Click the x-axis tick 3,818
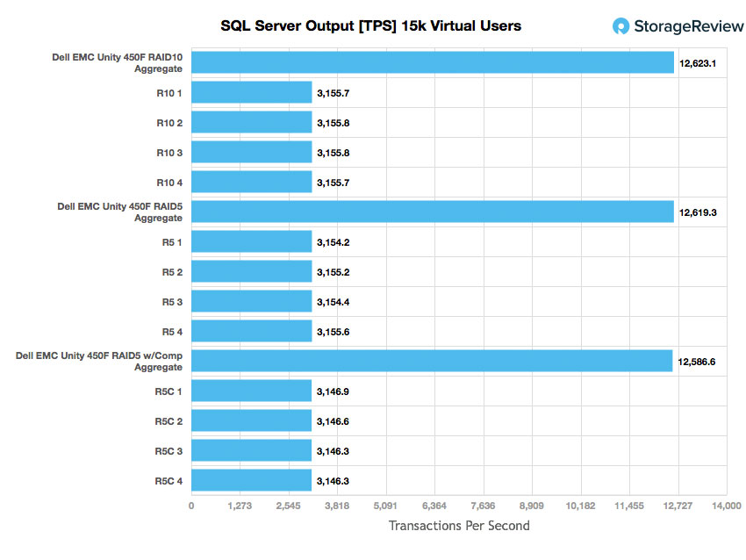Viewport: 746px width, 560px height. click(337, 506)
